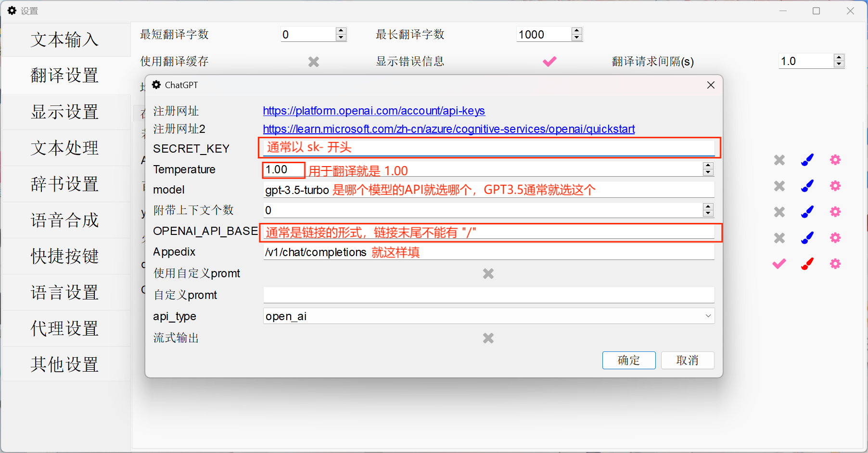Click the third pink gear icon
This screenshot has height=453, width=868.
tap(835, 212)
